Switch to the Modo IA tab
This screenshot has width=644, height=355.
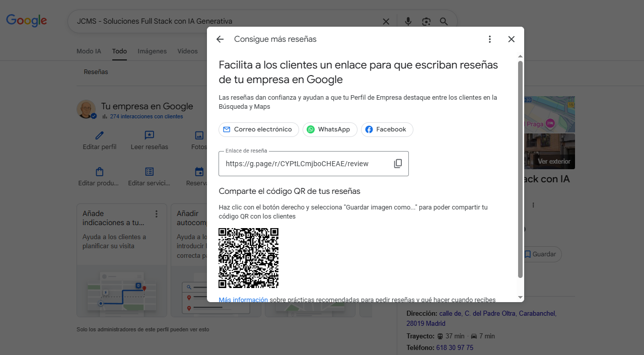coord(89,51)
